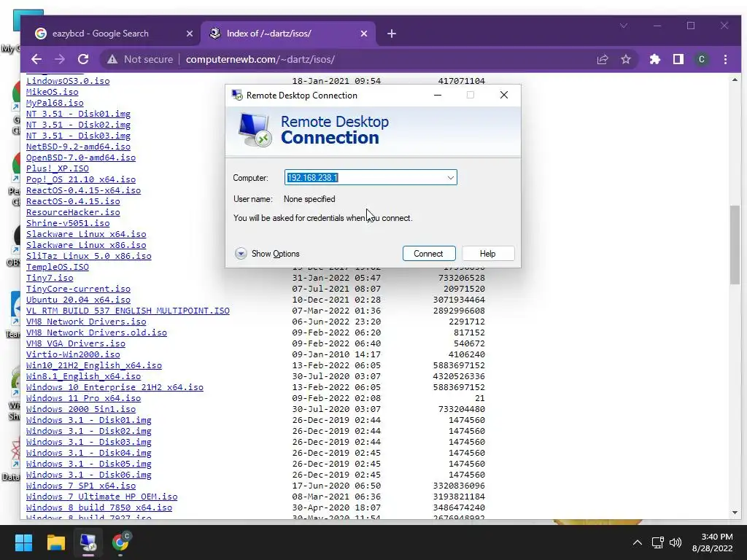Show hidden tray icons with the chevron

637,542
